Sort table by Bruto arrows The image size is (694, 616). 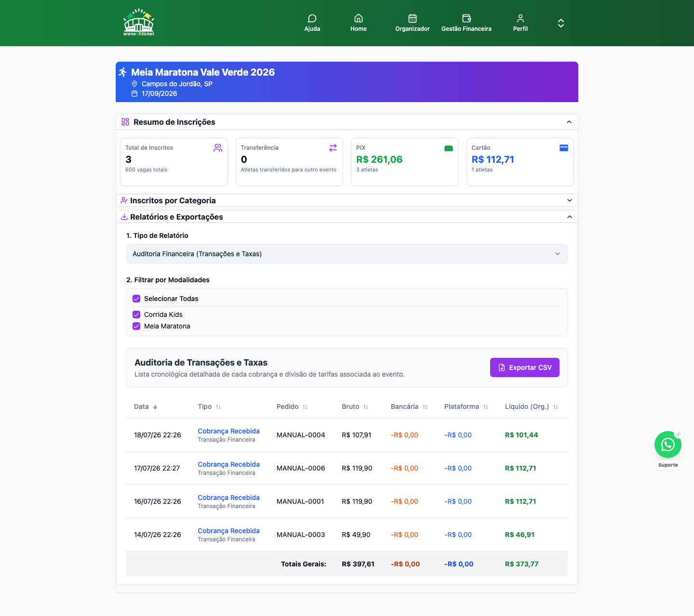pos(366,407)
